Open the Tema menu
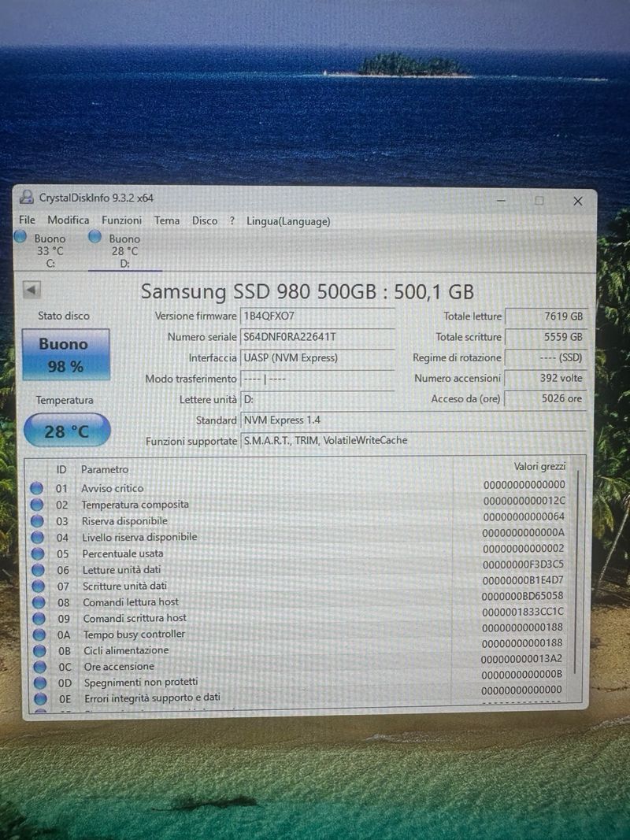Viewport: 630px width, 840px height. [x=167, y=220]
